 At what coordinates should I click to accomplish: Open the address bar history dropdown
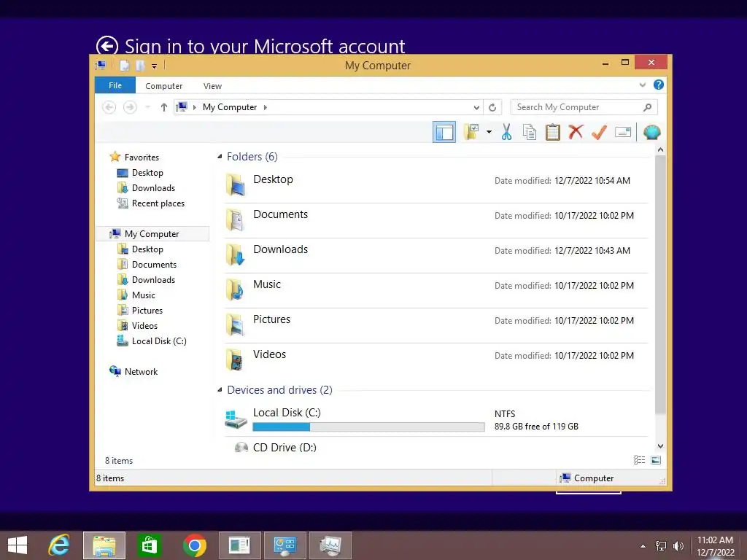(476, 108)
